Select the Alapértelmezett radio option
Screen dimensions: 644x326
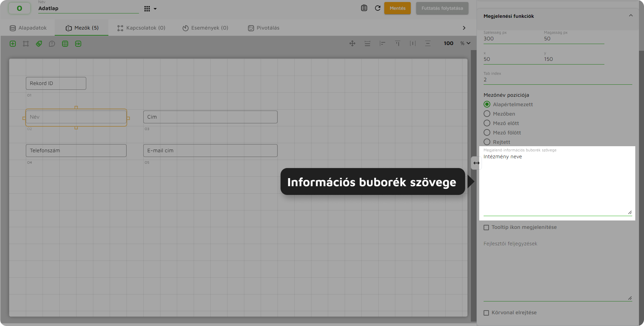pos(487,105)
